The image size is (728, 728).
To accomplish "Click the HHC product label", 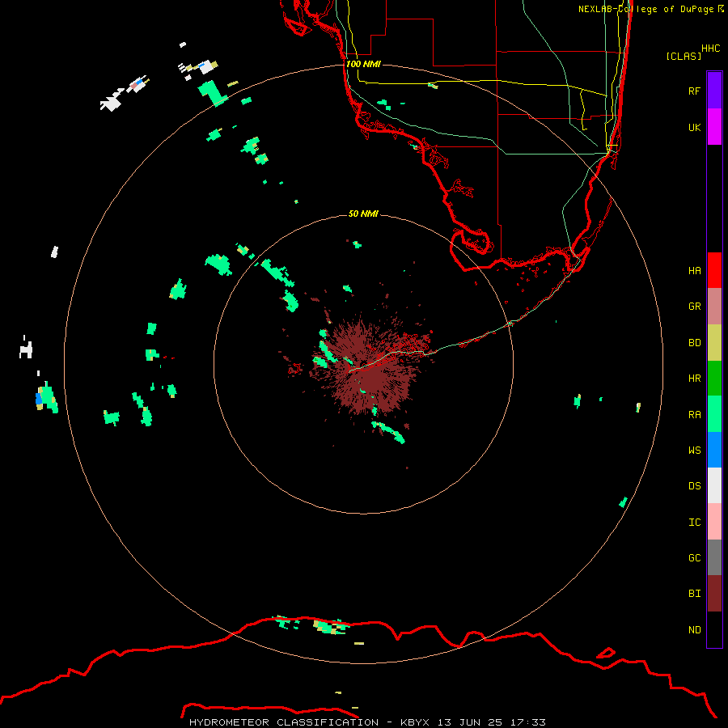I will tap(710, 49).
